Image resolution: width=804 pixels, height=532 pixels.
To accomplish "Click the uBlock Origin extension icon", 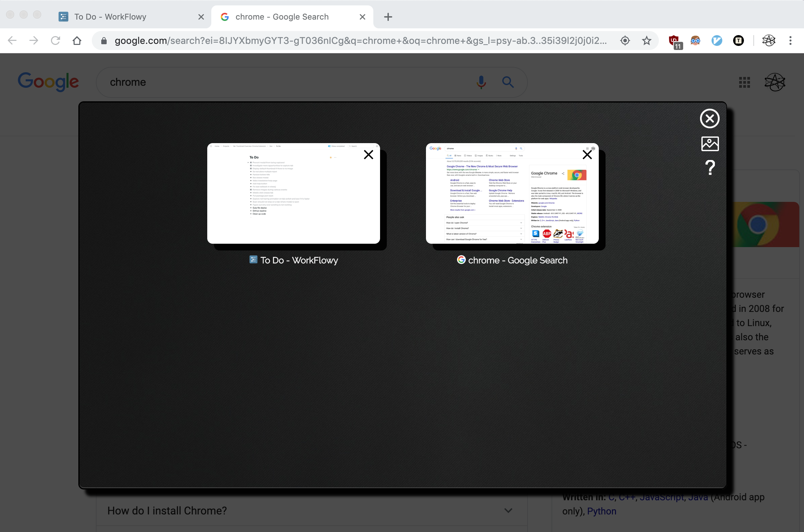I will [x=674, y=41].
